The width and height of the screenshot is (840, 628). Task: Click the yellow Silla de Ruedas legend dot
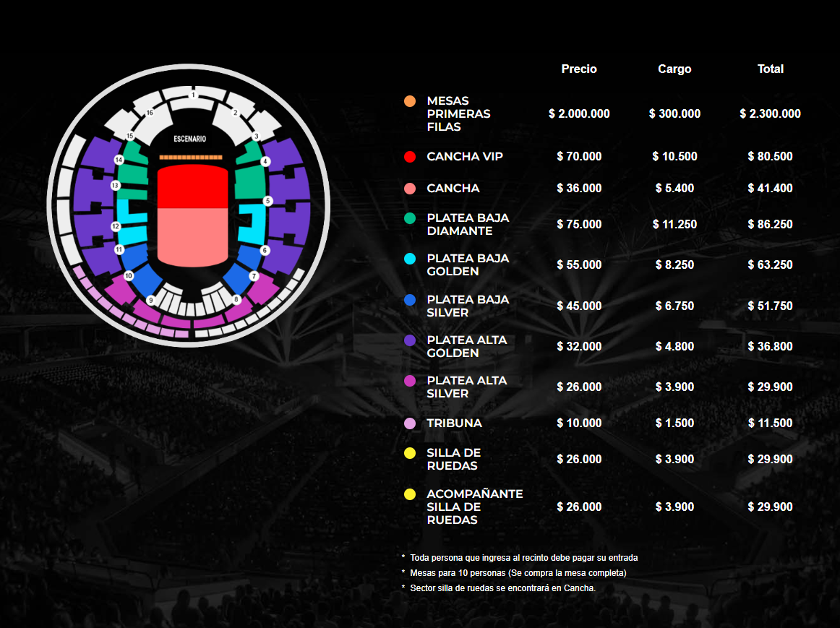(410, 453)
